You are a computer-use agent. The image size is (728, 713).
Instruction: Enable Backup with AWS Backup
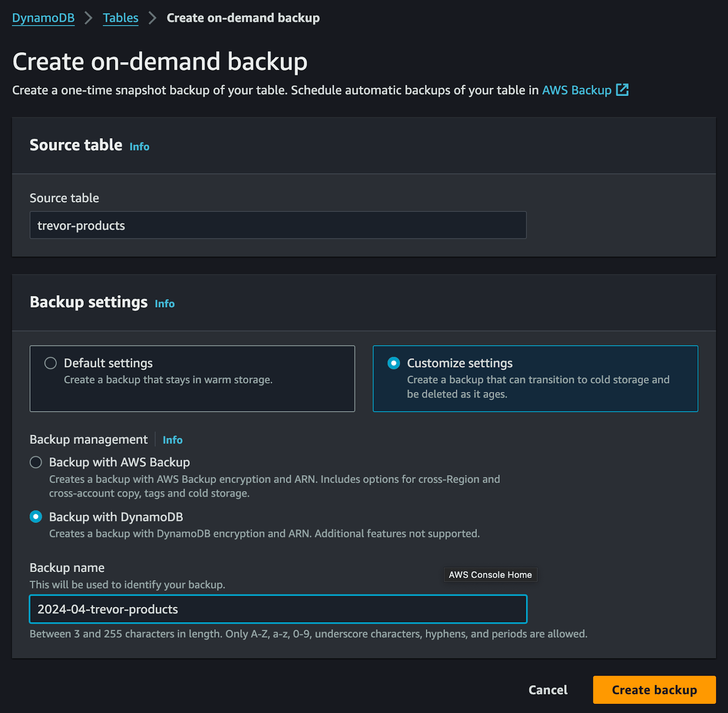coord(36,462)
